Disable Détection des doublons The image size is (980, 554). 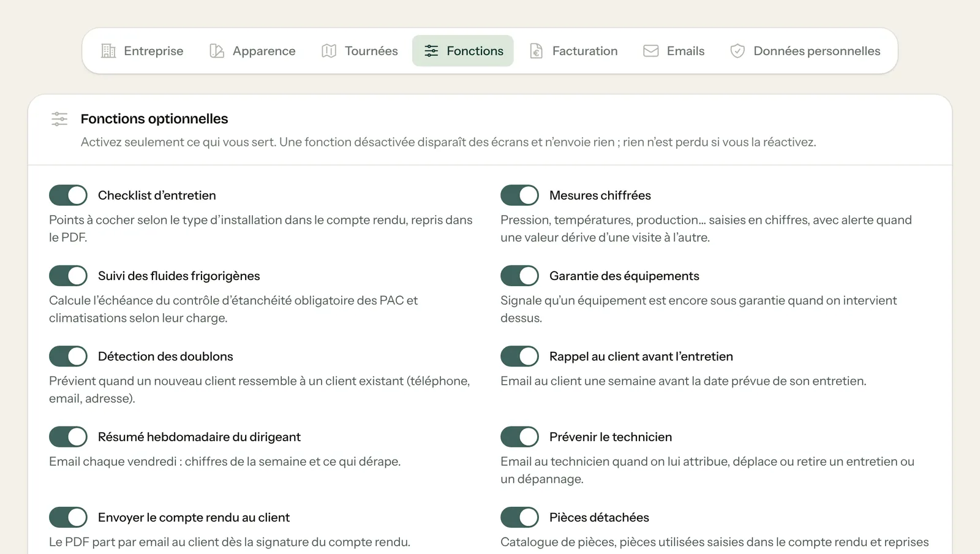pyautogui.click(x=68, y=356)
